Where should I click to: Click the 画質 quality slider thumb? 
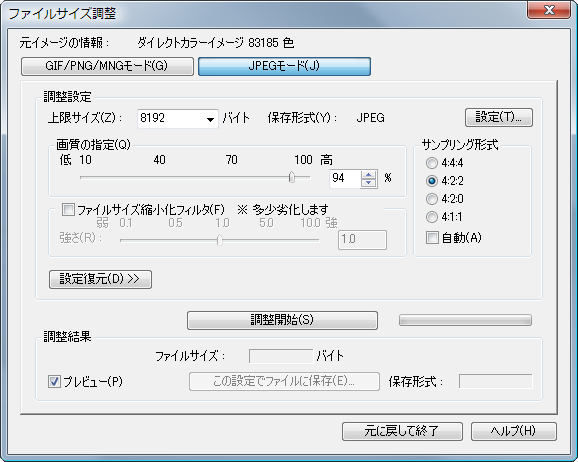coord(292,177)
